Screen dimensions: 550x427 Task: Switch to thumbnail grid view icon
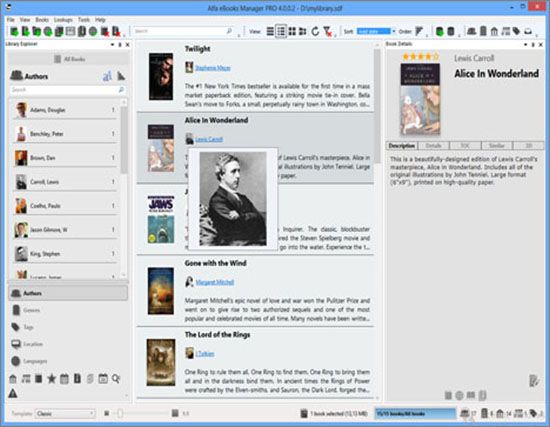pyautogui.click(x=292, y=32)
